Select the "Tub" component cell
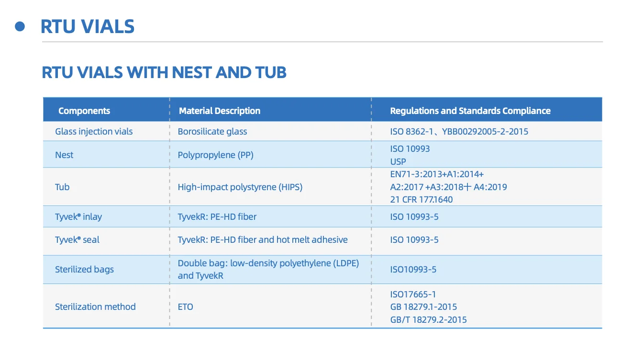 62,187
